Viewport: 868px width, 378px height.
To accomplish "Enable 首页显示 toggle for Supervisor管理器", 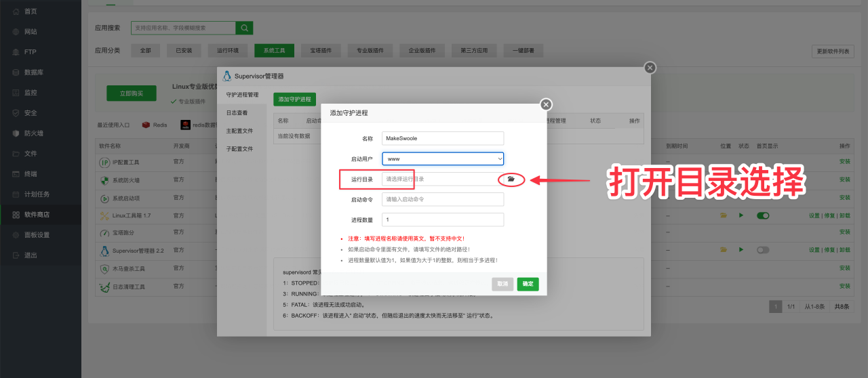I will (x=763, y=250).
